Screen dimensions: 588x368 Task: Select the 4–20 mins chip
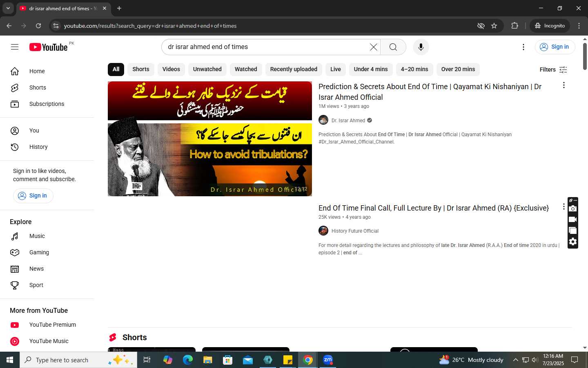coord(414,69)
